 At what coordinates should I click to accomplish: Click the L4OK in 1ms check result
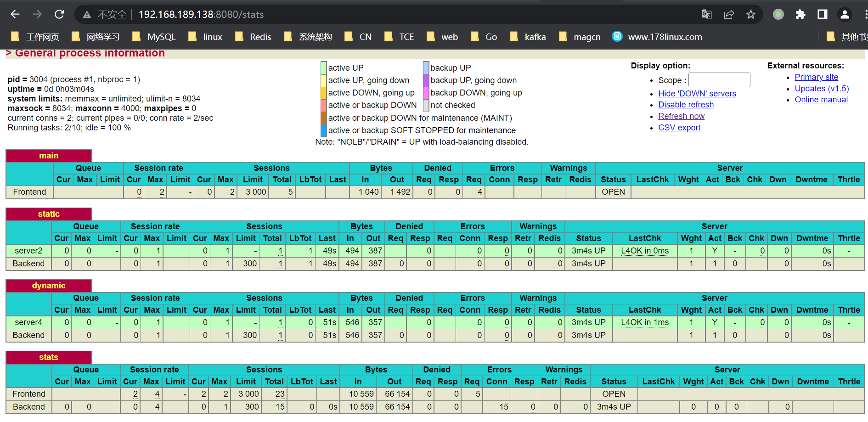click(x=645, y=322)
